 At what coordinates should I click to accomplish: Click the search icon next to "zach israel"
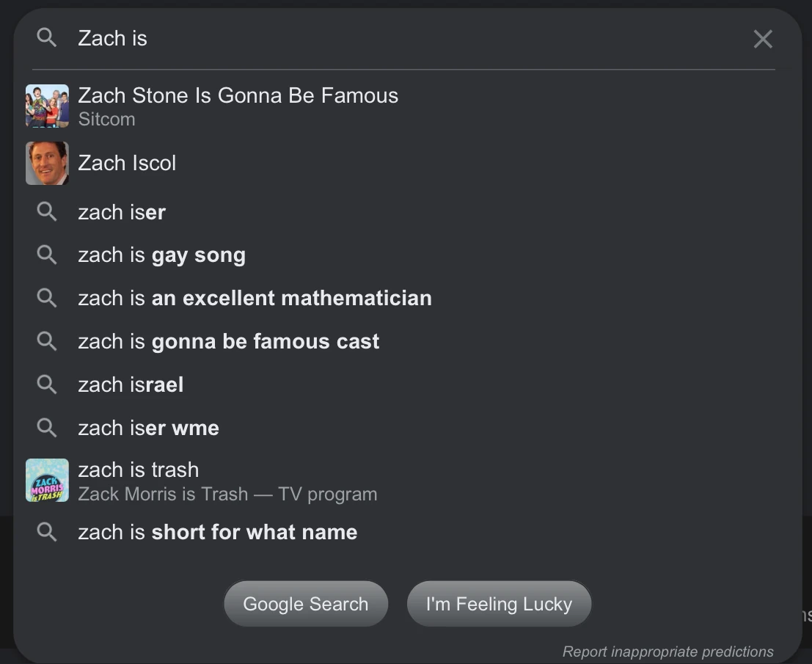coord(46,384)
